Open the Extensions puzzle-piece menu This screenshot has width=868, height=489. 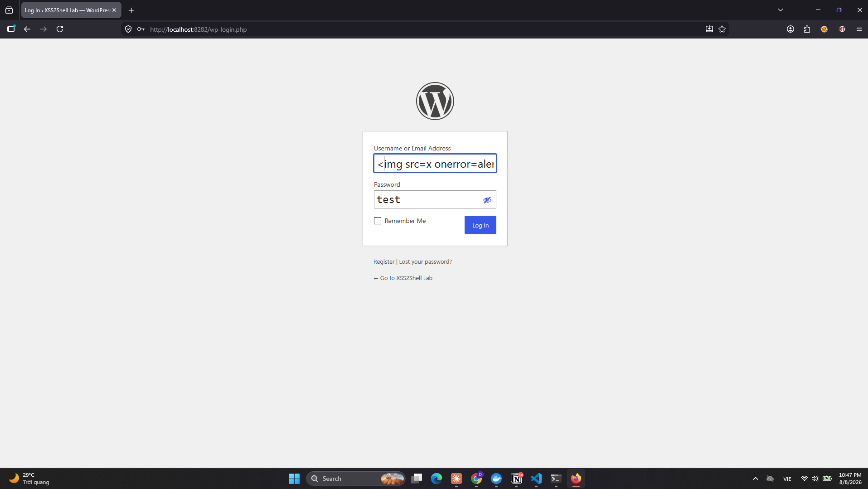(x=807, y=29)
